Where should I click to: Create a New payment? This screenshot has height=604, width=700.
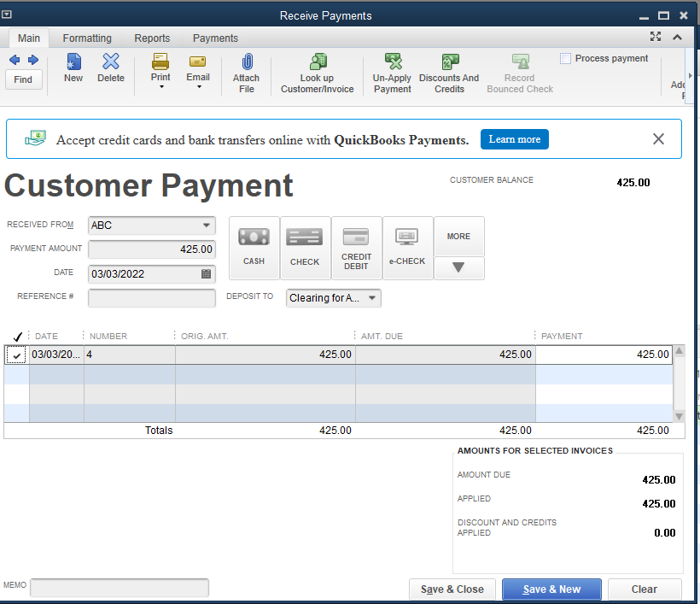[73, 67]
